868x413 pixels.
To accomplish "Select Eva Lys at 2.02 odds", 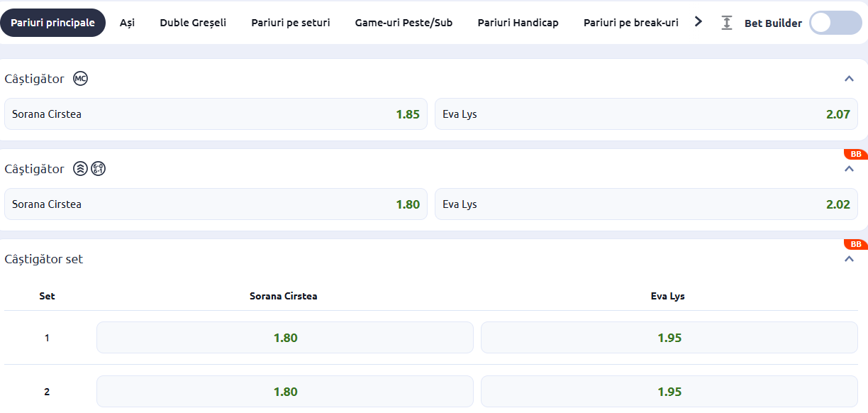I will [646, 204].
